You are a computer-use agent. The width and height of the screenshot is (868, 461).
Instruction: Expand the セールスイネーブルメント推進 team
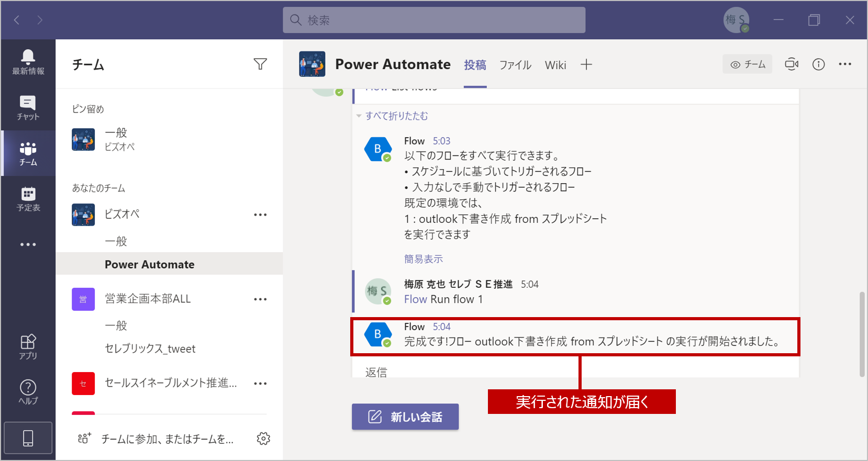[171, 383]
